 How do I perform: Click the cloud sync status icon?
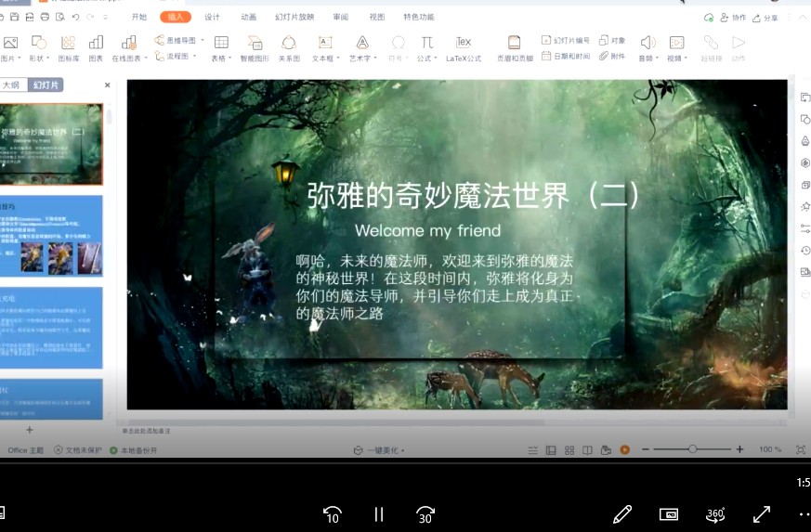pos(709,18)
